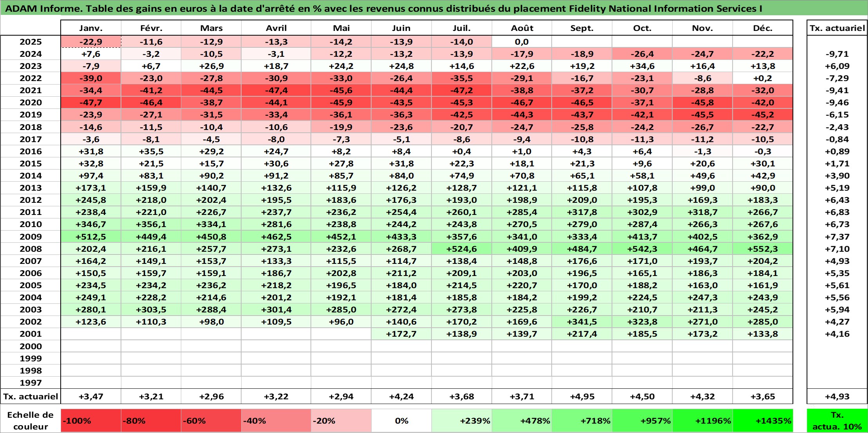868x433 pixels.
Task: Click the +236,2 cell in March 2005
Action: pos(211,285)
